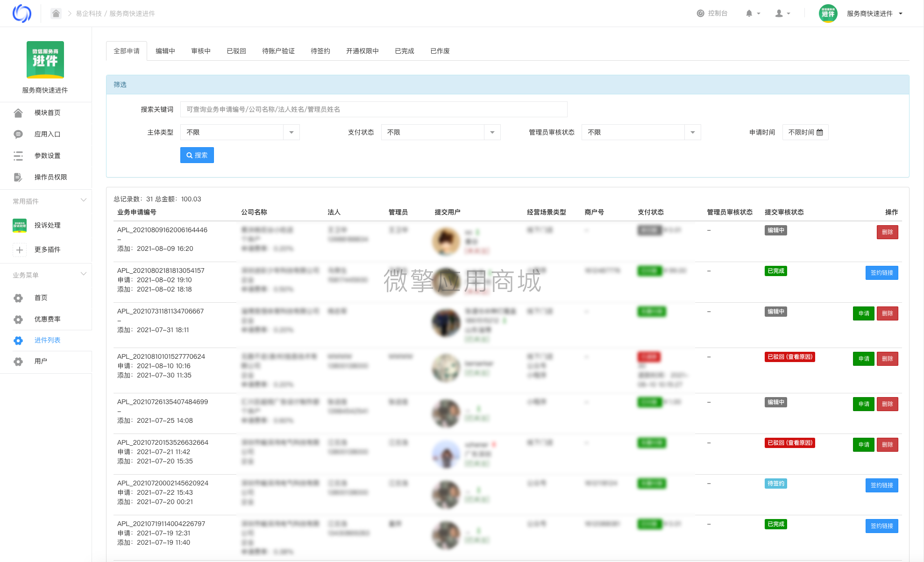Click the home icon in breadcrumb
The image size is (924, 562).
56,14
